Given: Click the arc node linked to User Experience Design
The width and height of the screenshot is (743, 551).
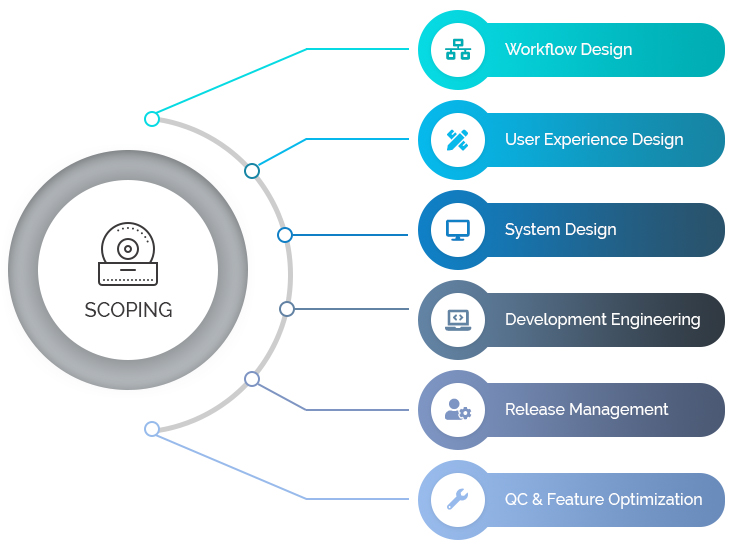Looking at the screenshot, I should 252,171.
